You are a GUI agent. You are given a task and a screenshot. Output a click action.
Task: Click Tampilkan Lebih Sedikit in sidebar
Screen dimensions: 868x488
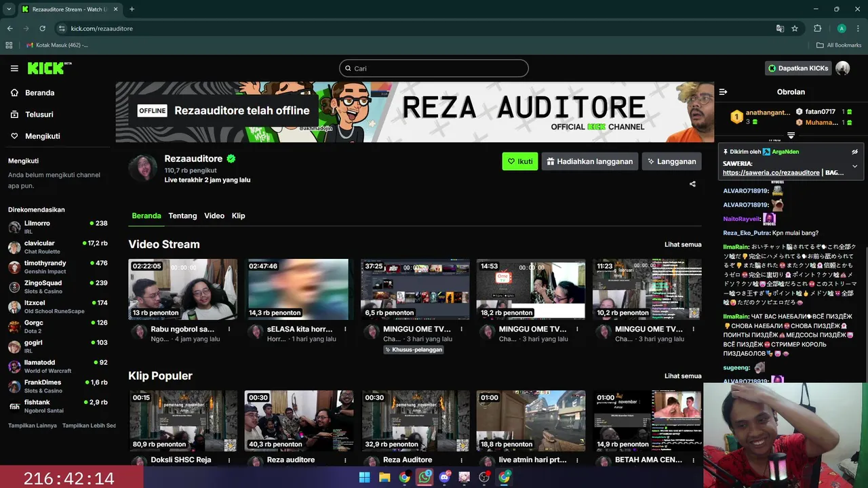[89, 426]
